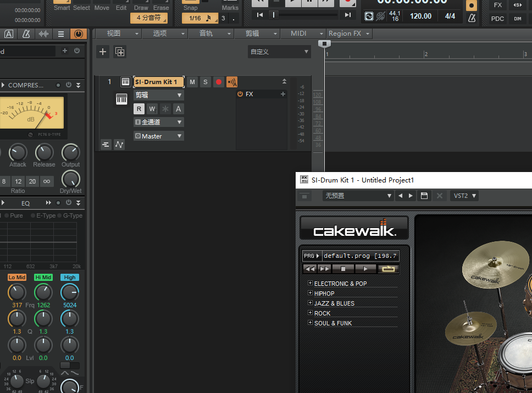Expand the ROCK category
Screen dimensions: 532x393
point(310,312)
